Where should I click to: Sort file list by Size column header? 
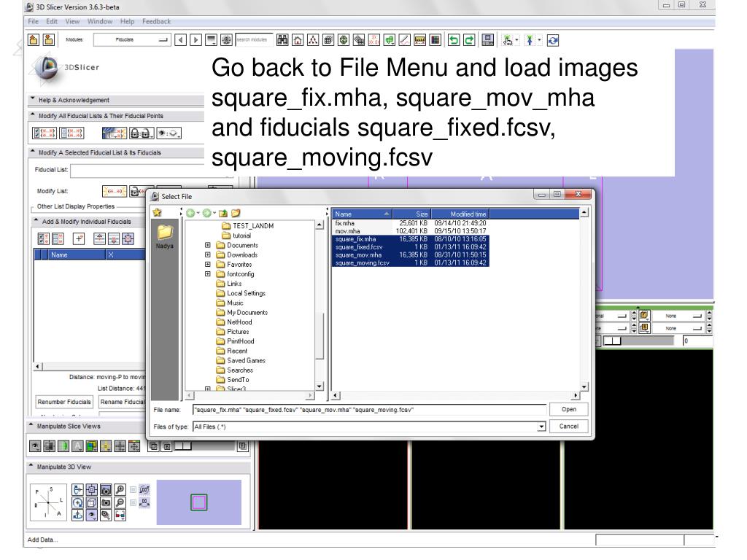click(x=411, y=214)
